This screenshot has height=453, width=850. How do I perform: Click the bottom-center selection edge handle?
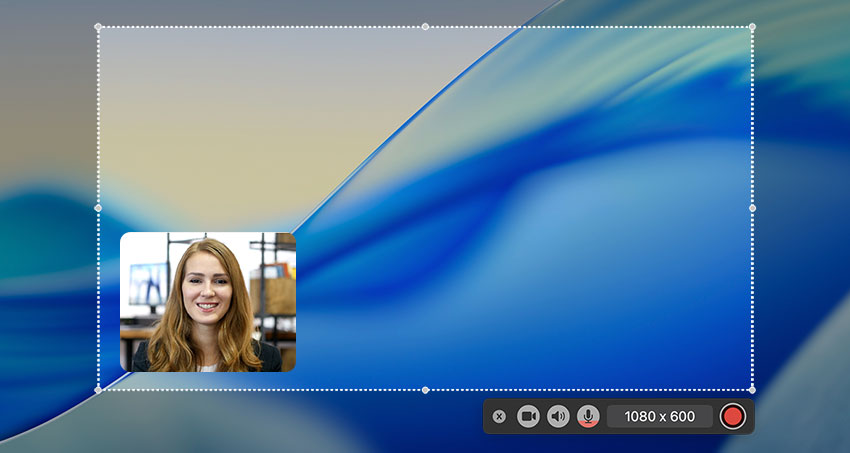tap(425, 389)
